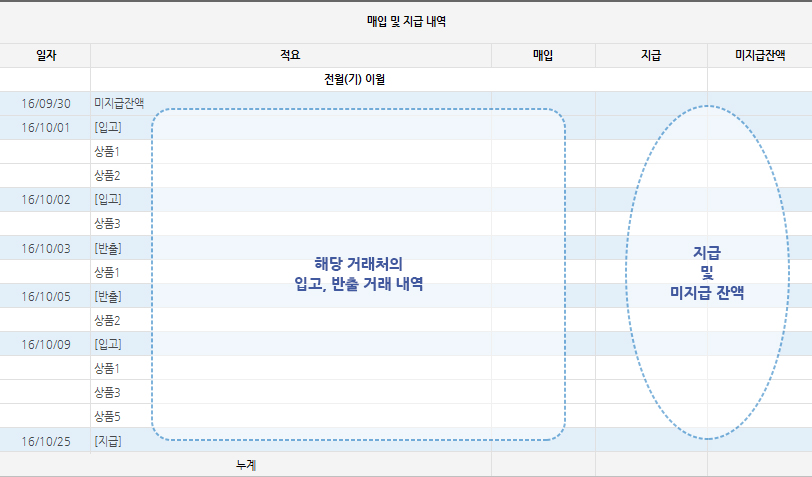The height and width of the screenshot is (477, 812).
Task: Click the date 16/10/09
Action: point(46,344)
